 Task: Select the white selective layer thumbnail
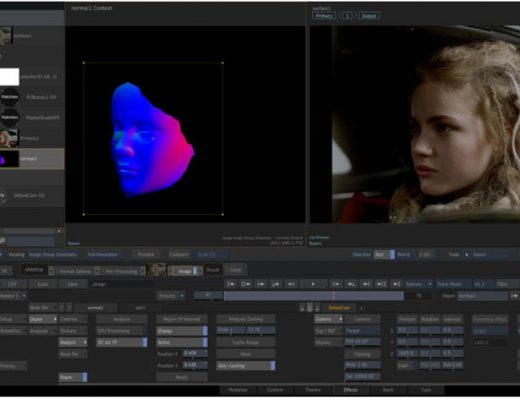[9, 77]
